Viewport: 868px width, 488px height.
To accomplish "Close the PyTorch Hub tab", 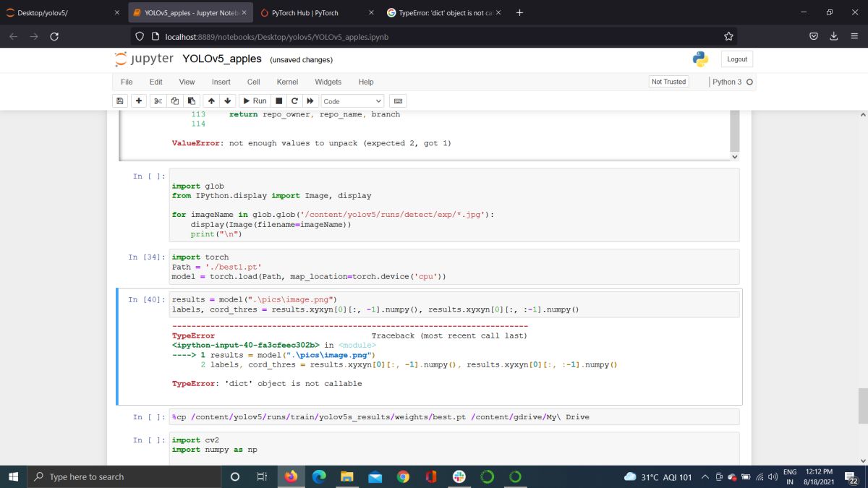I will click(371, 12).
